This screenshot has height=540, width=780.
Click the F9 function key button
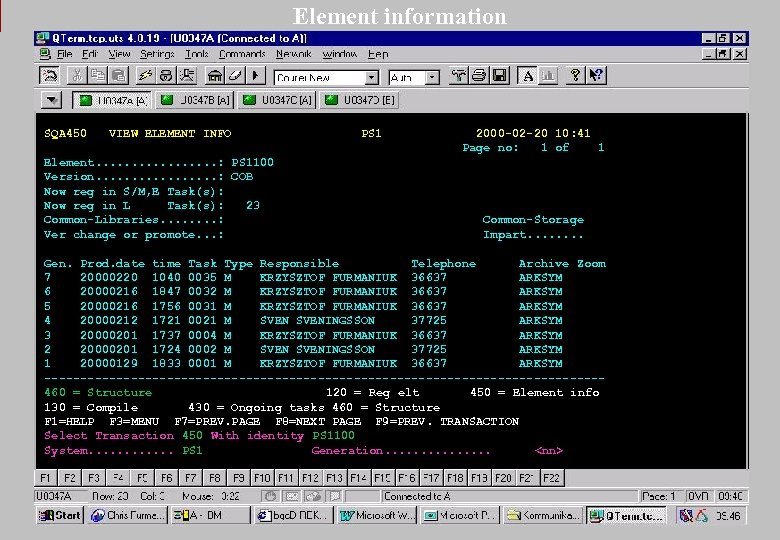[x=238, y=478]
